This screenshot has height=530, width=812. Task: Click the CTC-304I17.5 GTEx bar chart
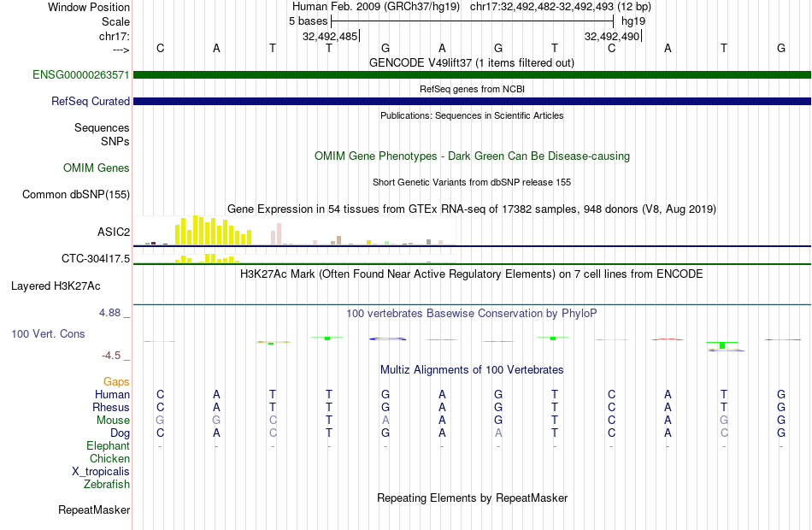(x=295, y=258)
